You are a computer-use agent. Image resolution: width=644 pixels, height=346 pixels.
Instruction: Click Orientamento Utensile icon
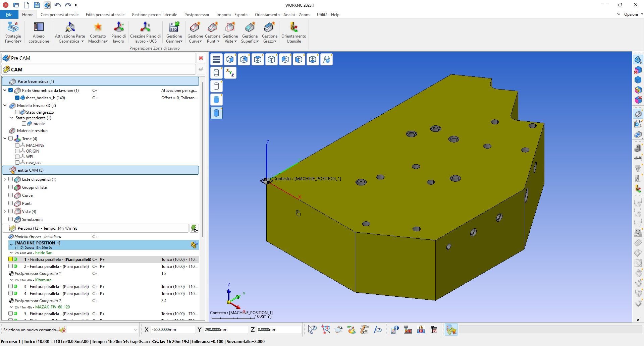click(x=293, y=27)
